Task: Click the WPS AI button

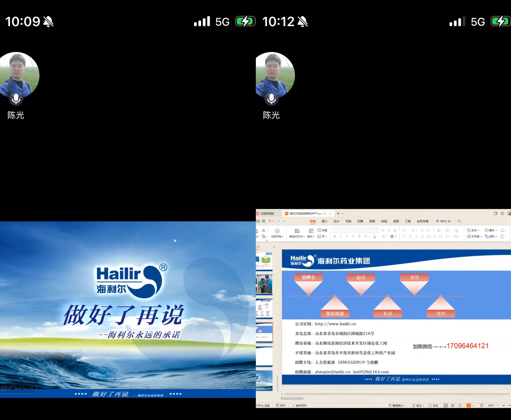Action: (x=443, y=221)
